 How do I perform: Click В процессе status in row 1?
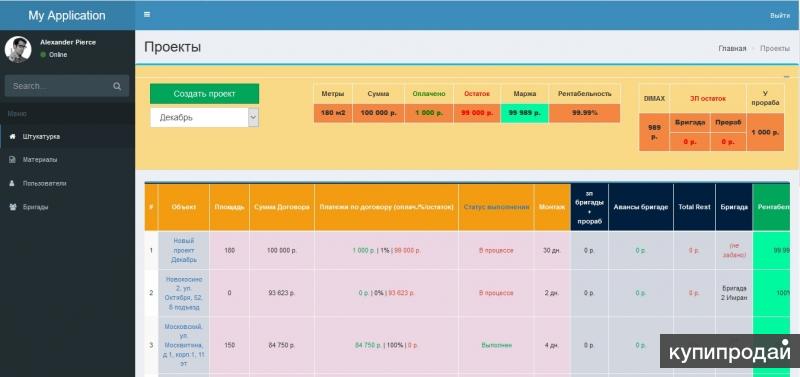(496, 250)
